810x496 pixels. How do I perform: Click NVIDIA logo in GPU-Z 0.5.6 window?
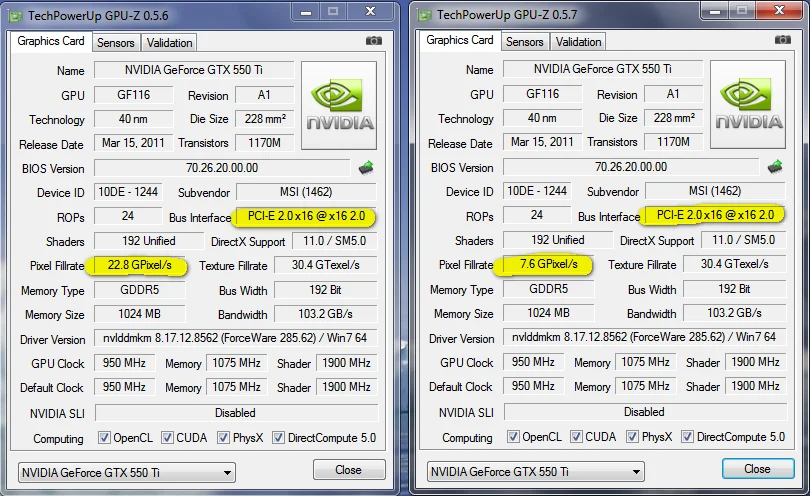(339, 106)
